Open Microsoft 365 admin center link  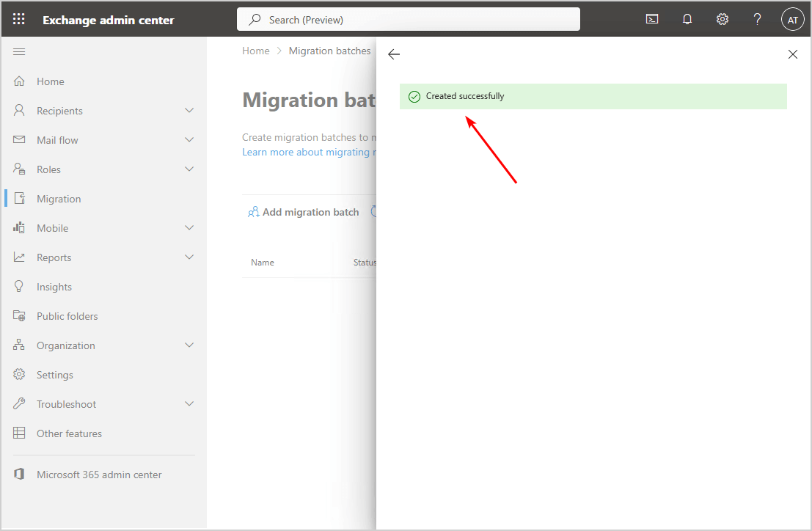[x=99, y=475]
